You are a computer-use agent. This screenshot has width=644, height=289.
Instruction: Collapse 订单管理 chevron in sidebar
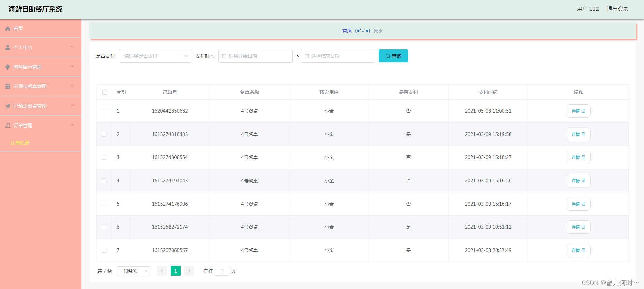click(x=72, y=125)
